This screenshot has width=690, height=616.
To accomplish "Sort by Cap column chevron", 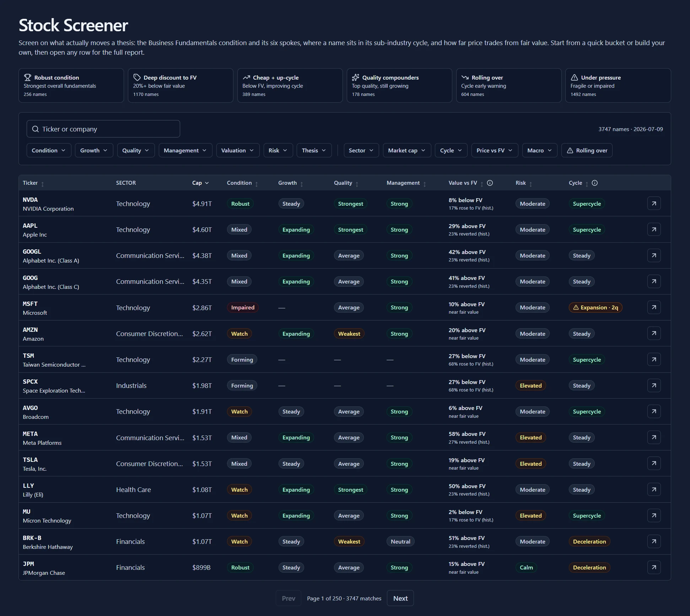I will [x=207, y=183].
